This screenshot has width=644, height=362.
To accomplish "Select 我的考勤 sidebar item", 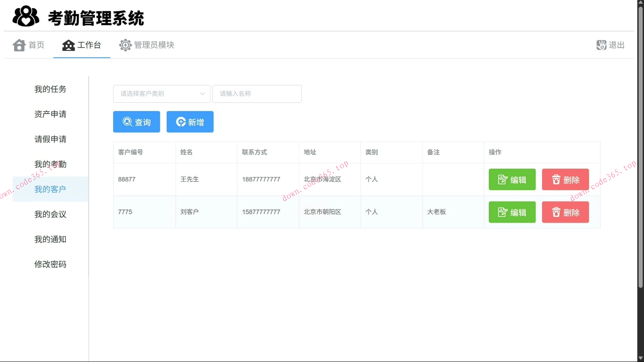I will [x=50, y=164].
